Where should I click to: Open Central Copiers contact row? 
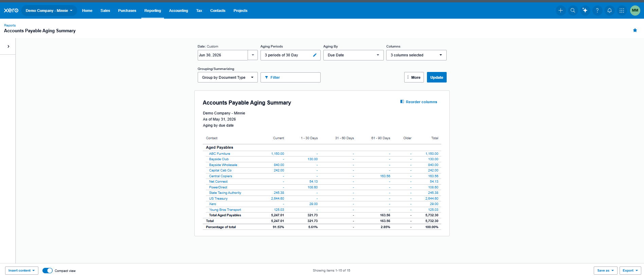tap(220, 176)
